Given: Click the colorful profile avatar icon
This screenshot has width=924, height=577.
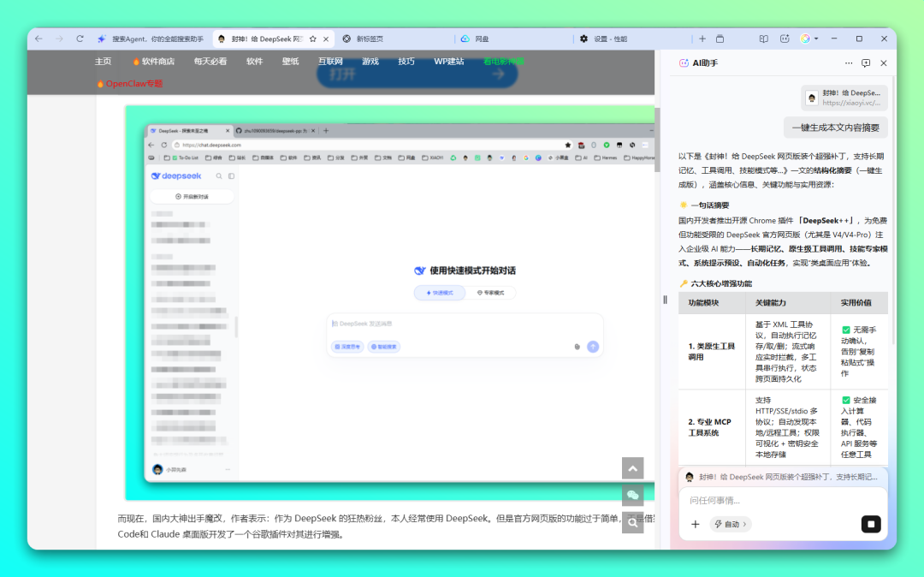Looking at the screenshot, I should [x=805, y=39].
